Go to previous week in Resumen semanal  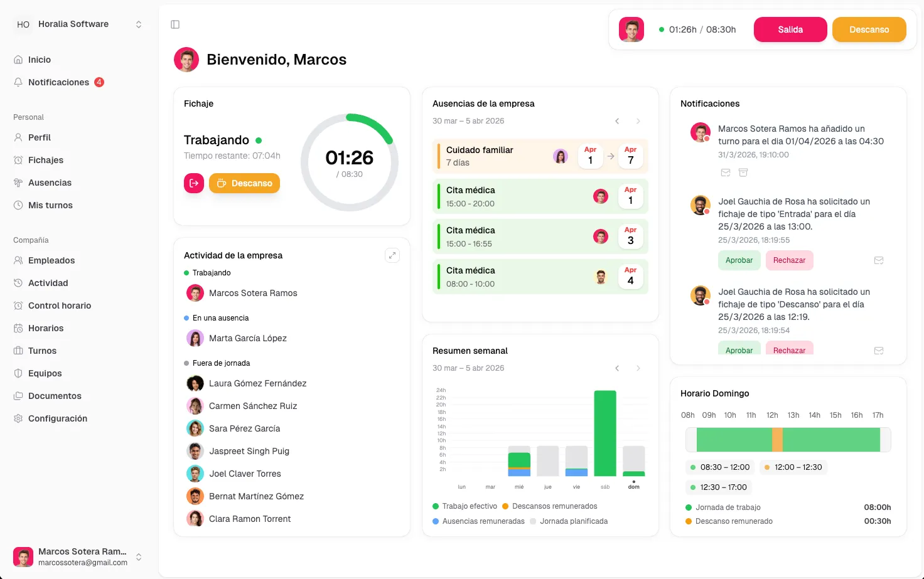[x=617, y=368]
